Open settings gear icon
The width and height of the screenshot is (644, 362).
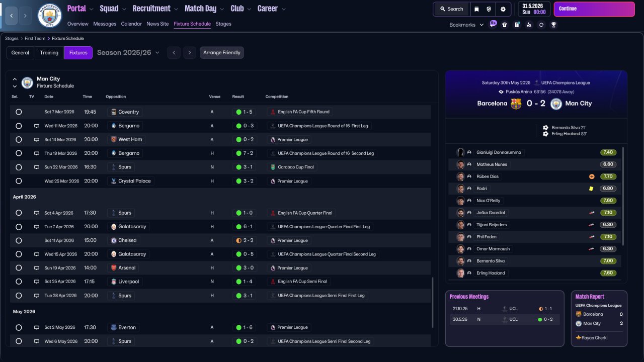point(503,9)
